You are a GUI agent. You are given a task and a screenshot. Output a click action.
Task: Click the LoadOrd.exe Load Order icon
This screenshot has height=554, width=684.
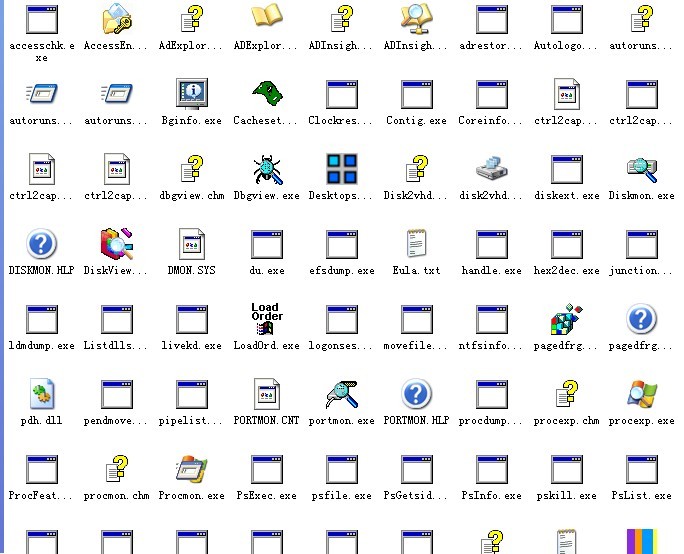(x=266, y=320)
